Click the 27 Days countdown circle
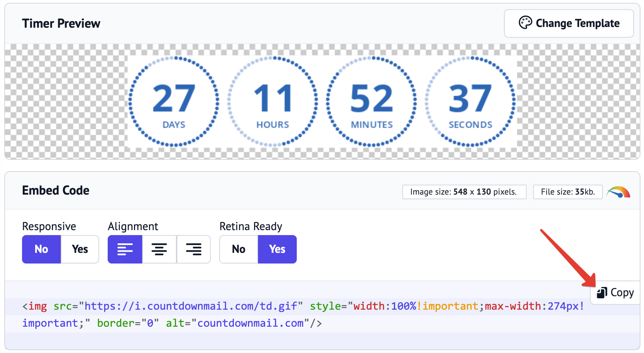Screen dimensions: 644x353 point(174,101)
